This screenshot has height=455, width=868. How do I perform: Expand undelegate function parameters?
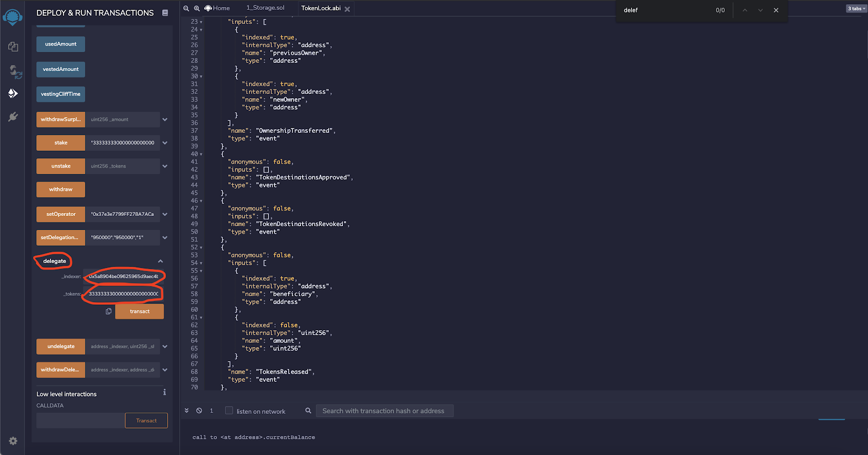(x=165, y=347)
